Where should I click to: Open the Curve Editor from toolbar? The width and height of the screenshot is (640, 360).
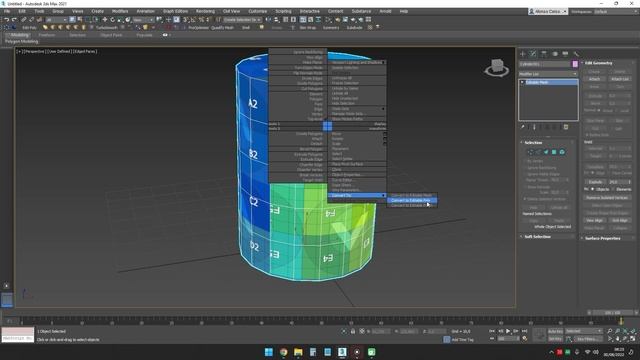(311, 20)
